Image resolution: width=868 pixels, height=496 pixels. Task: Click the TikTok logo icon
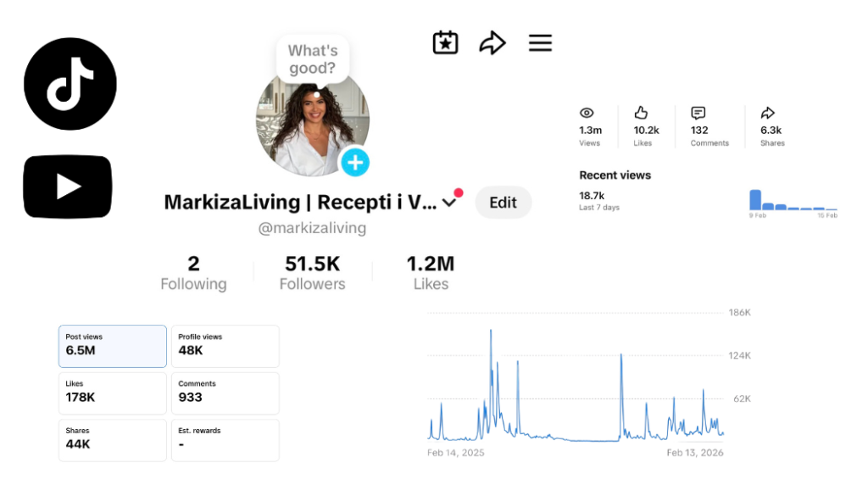coord(70,84)
